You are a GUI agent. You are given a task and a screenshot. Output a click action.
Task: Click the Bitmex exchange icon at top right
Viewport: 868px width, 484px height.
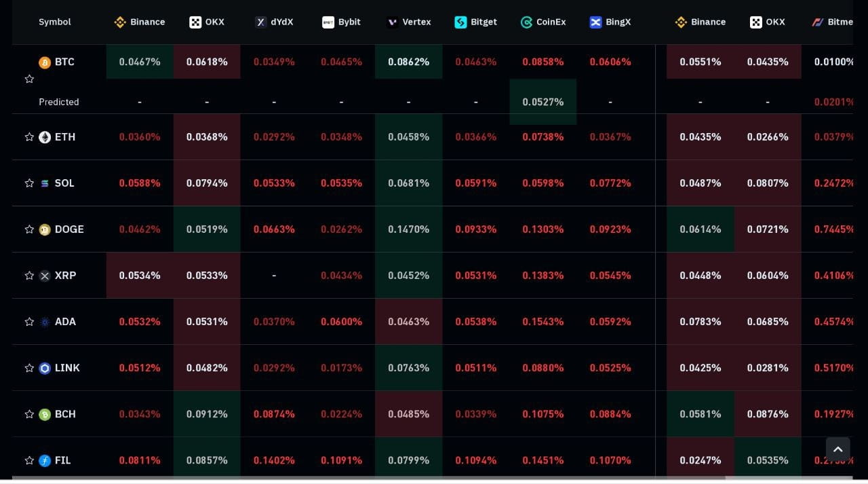(x=817, y=21)
